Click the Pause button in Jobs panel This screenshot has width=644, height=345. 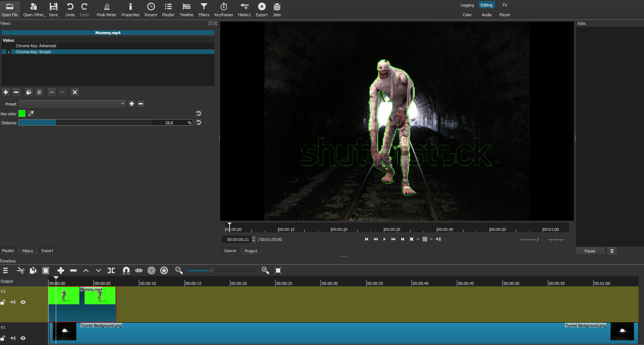(x=590, y=251)
